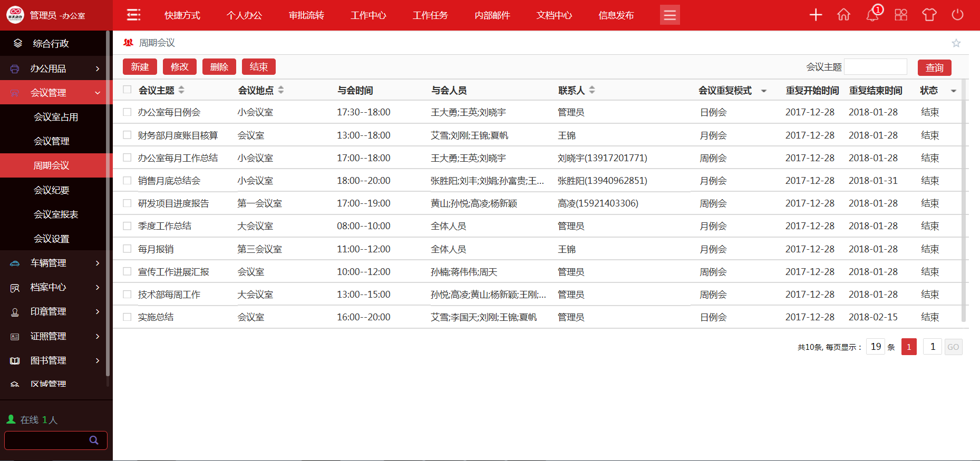Screen dimensions: 980x461
Task: Favorite this page with the star icon
Action: coord(956,43)
